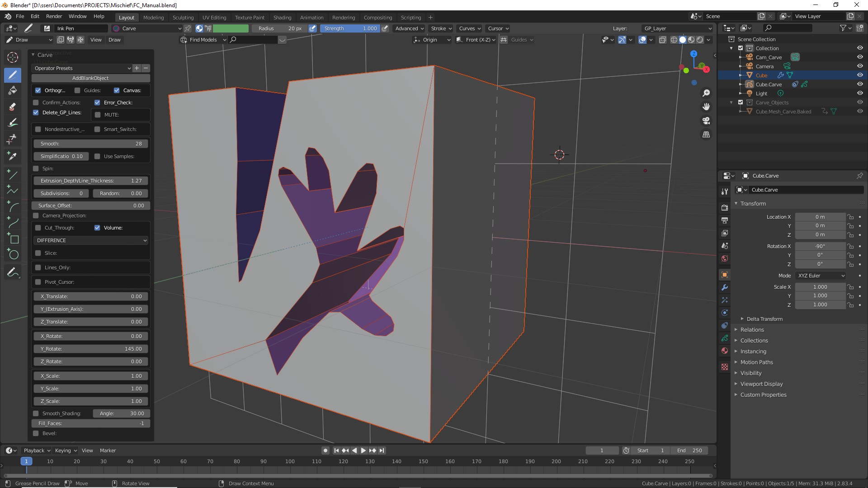The height and width of the screenshot is (488, 868).
Task: Adjust the Strength slider in header
Action: (x=350, y=28)
